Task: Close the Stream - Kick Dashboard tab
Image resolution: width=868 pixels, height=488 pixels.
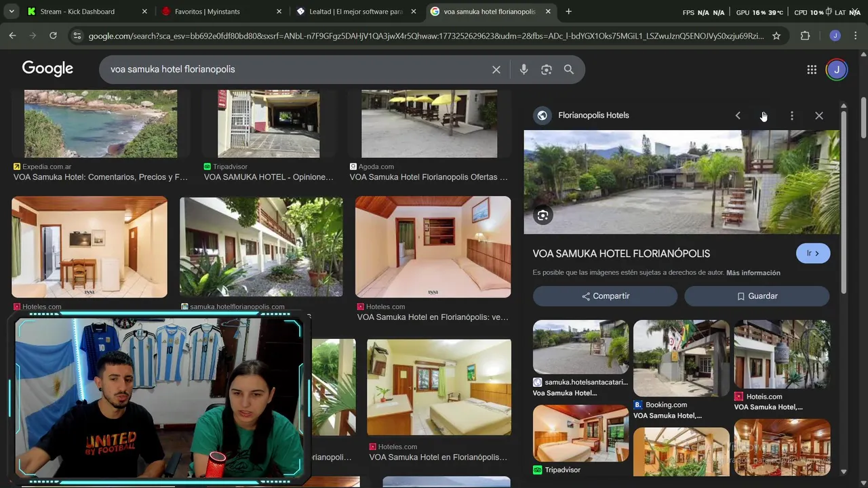Action: click(x=144, y=12)
